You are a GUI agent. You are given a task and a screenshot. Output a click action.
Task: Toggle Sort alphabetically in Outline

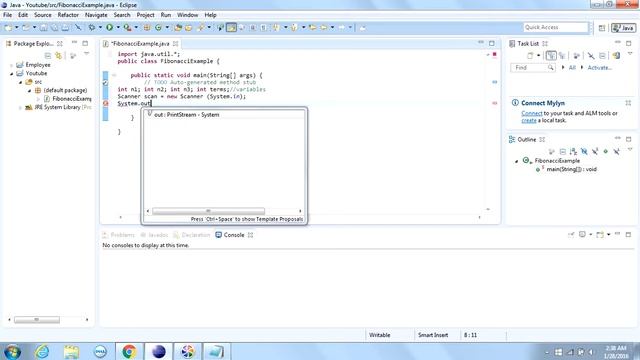point(573,151)
